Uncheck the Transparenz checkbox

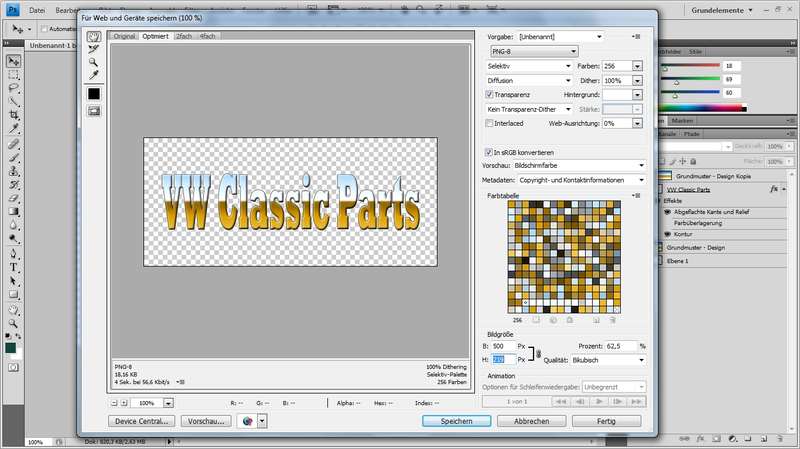tap(489, 95)
